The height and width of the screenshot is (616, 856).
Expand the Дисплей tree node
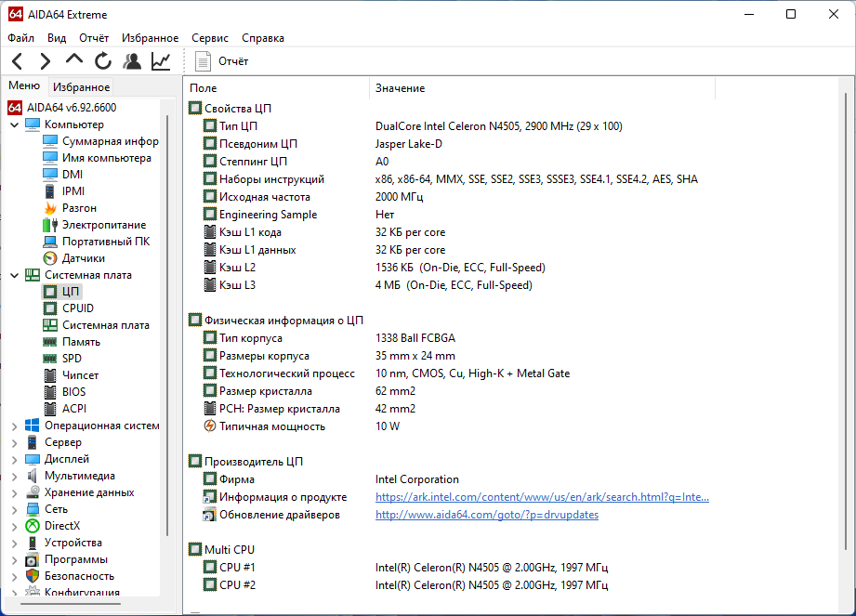click(15, 460)
